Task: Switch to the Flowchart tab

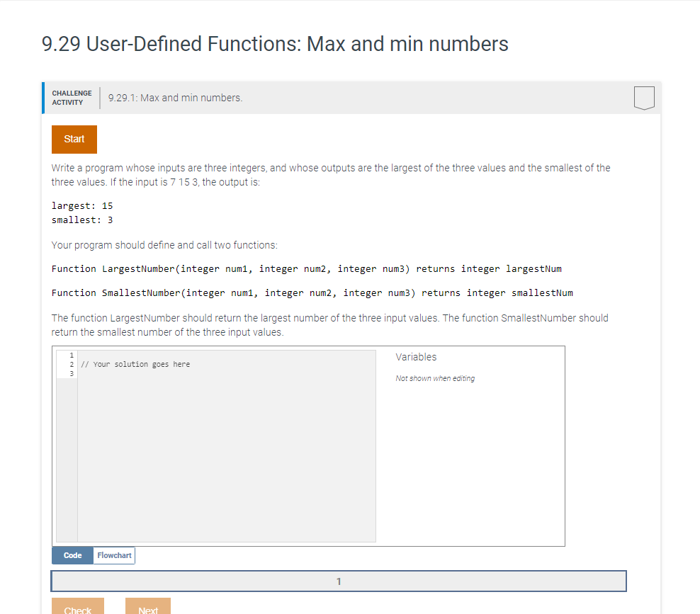Action: coord(114,555)
